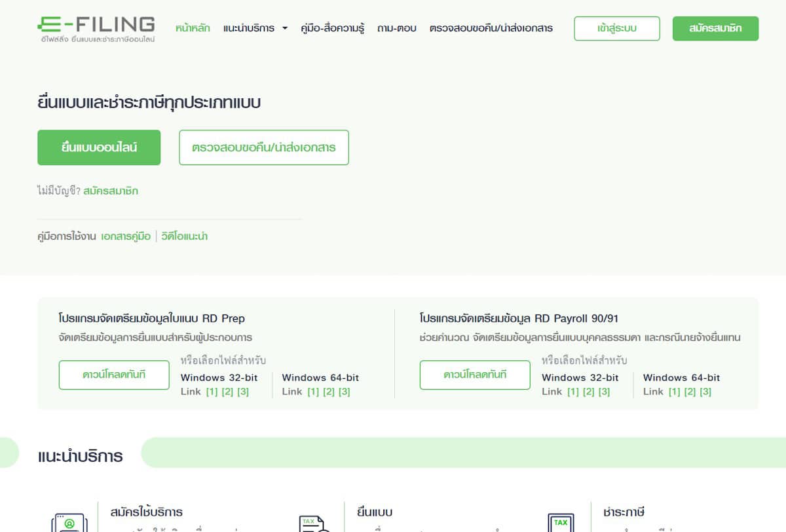
Task: Expand the แนะนำบริการ dropdown arrow in navbar
Action: point(285,29)
